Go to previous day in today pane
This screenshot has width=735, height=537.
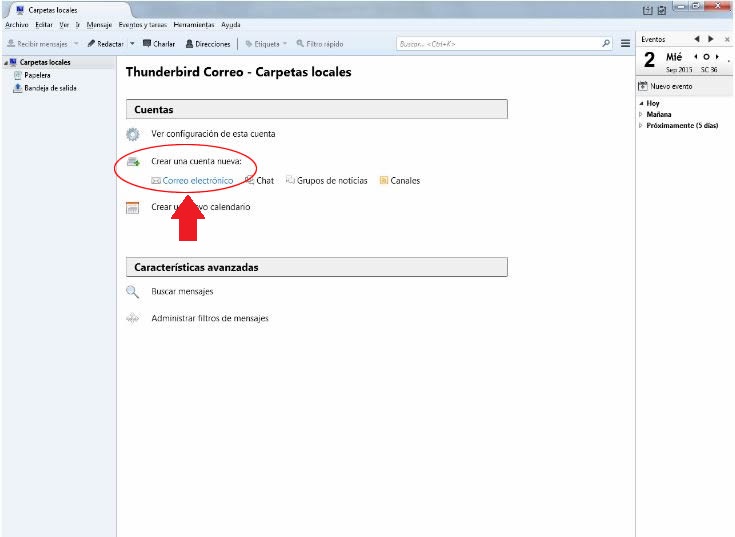[x=696, y=57]
